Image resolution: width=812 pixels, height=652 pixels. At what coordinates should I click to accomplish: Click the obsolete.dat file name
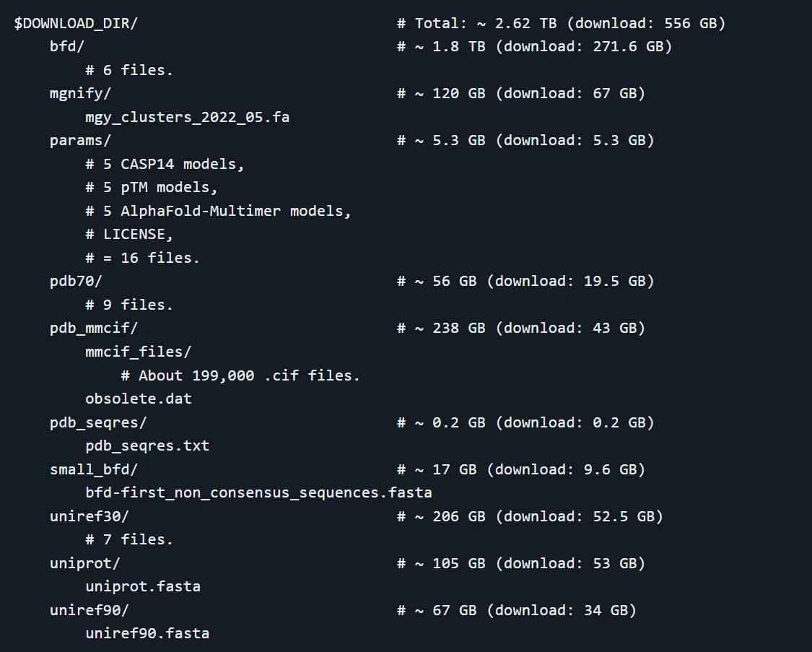139,399
